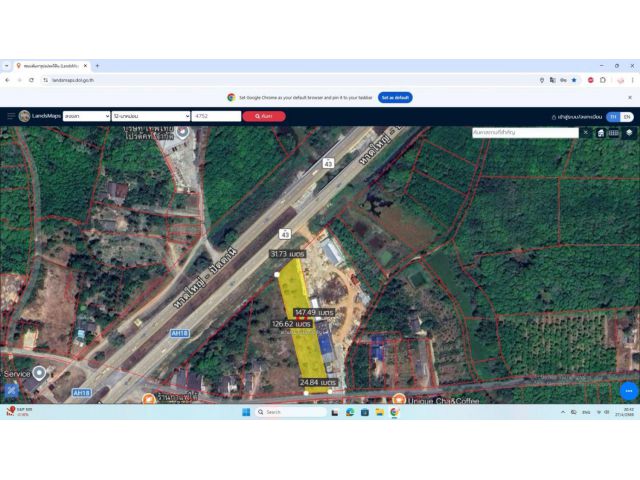Click the red search button
This screenshot has height=480, width=640.
(x=264, y=116)
